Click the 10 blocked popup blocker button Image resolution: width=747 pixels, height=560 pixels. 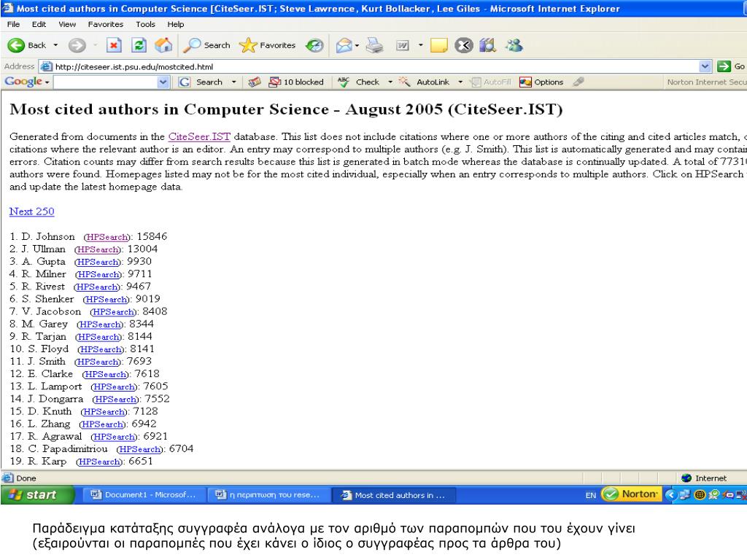tap(296, 82)
